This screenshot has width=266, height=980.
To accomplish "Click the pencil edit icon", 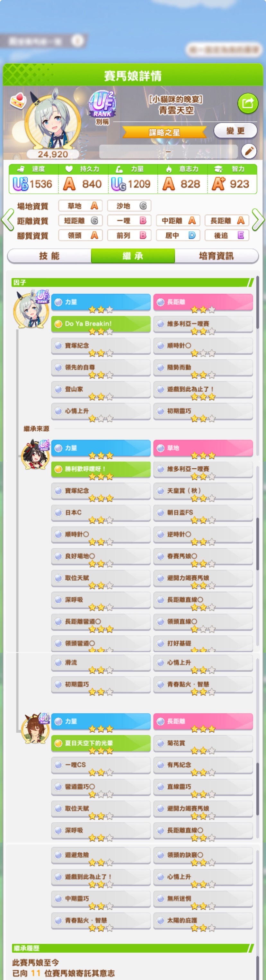I will (x=249, y=151).
